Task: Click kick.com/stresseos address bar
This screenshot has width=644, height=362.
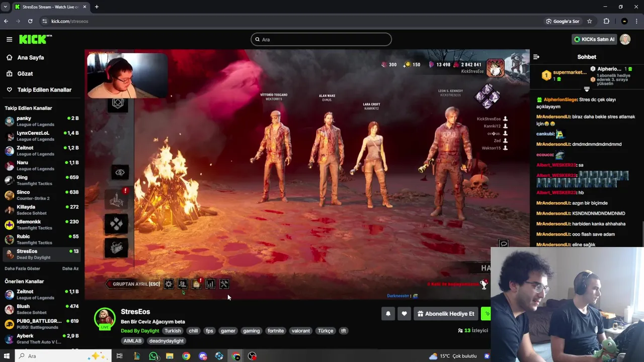Action: pos(69,21)
